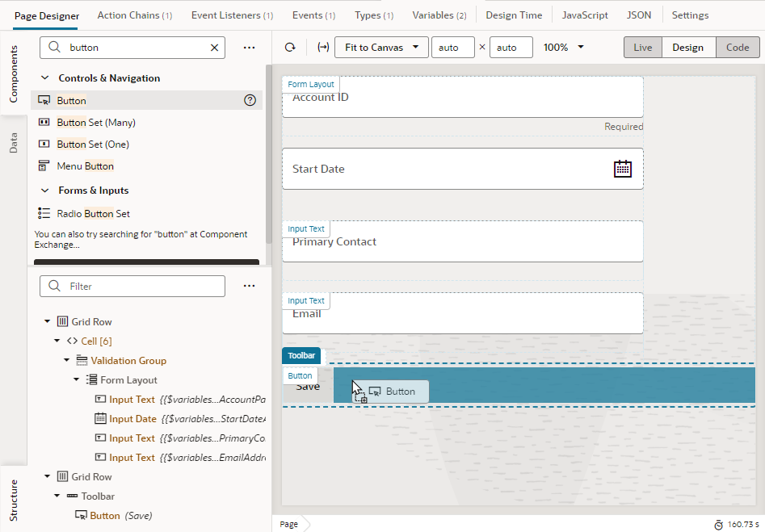765x532 pixels.
Task: Collapse the Forms & Inputs category
Action: (45, 191)
